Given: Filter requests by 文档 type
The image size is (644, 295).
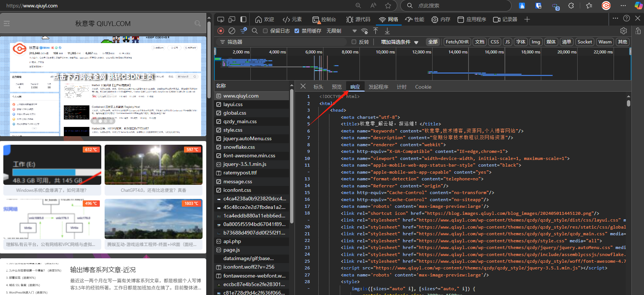Looking at the screenshot, I should click(480, 42).
